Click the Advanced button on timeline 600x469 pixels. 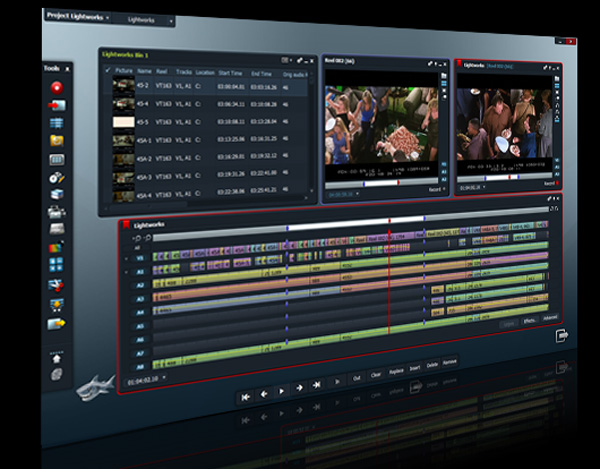(x=550, y=318)
